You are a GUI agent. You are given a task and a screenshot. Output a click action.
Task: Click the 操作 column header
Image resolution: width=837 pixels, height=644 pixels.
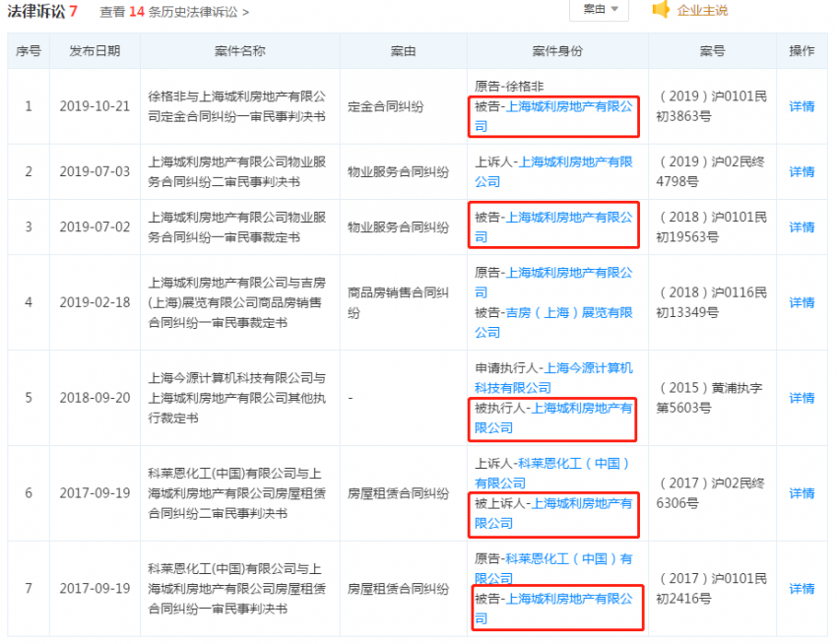point(802,51)
